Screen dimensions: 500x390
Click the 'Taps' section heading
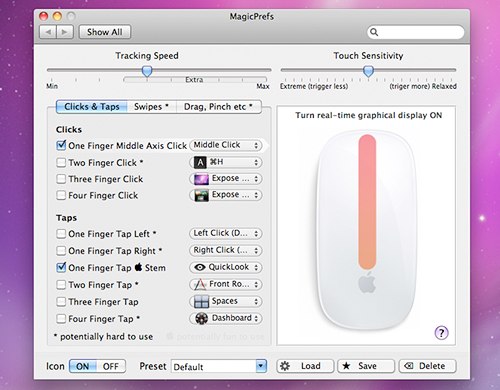coord(67,218)
